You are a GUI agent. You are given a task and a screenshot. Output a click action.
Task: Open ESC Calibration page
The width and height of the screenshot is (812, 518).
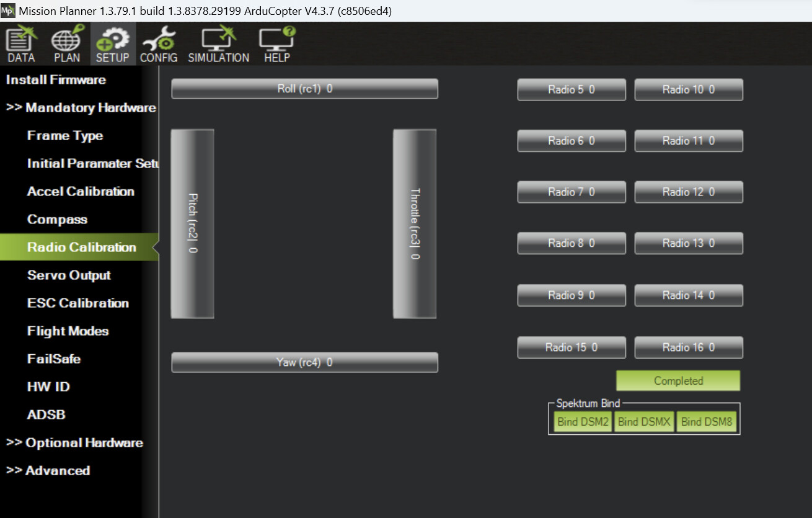(78, 303)
